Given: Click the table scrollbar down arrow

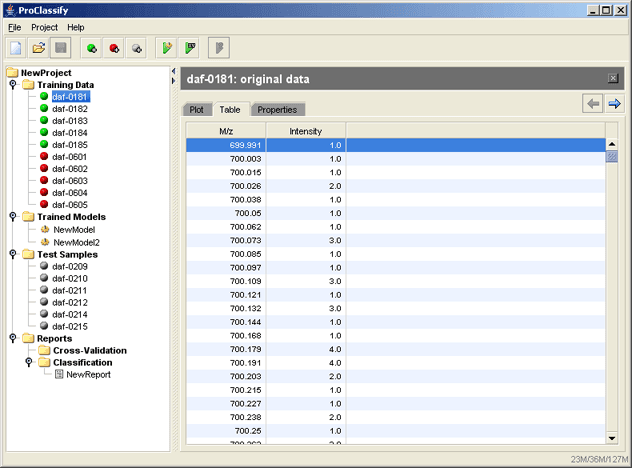Looking at the screenshot, I should [611, 437].
